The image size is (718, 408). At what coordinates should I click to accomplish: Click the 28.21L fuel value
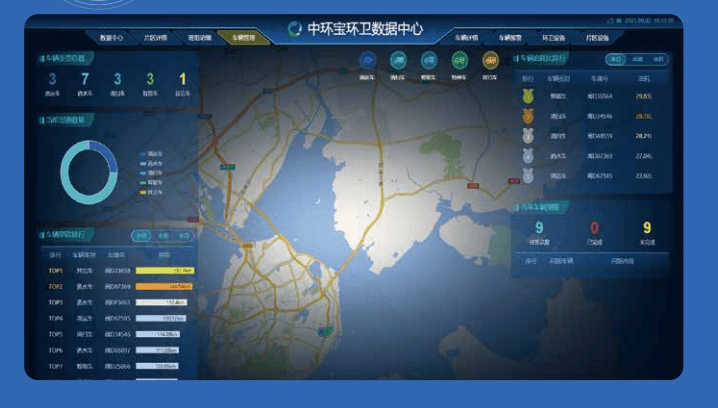pos(644,136)
